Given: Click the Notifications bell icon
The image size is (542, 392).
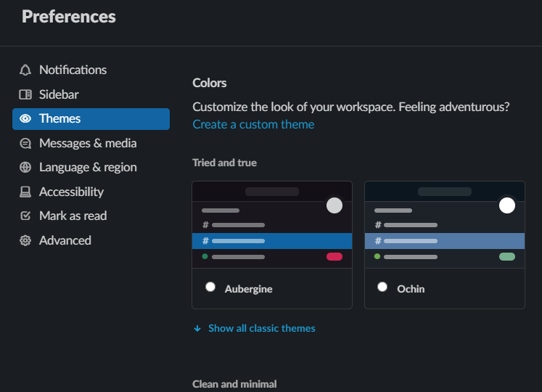Looking at the screenshot, I should 25,70.
